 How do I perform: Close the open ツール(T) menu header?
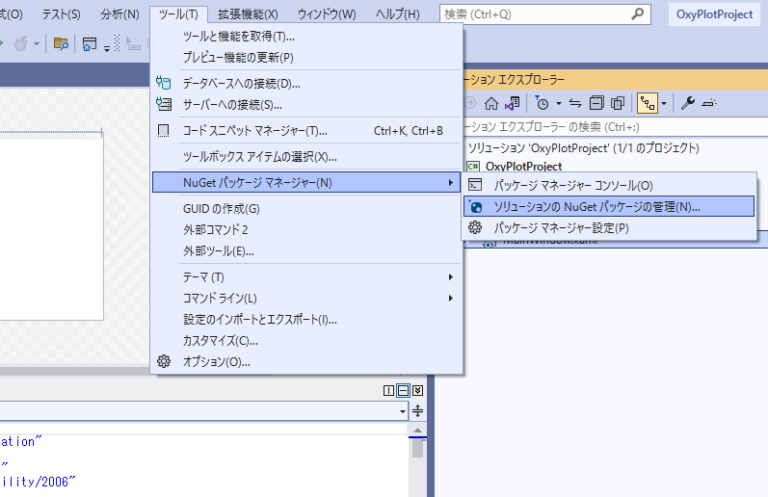pyautogui.click(x=178, y=14)
